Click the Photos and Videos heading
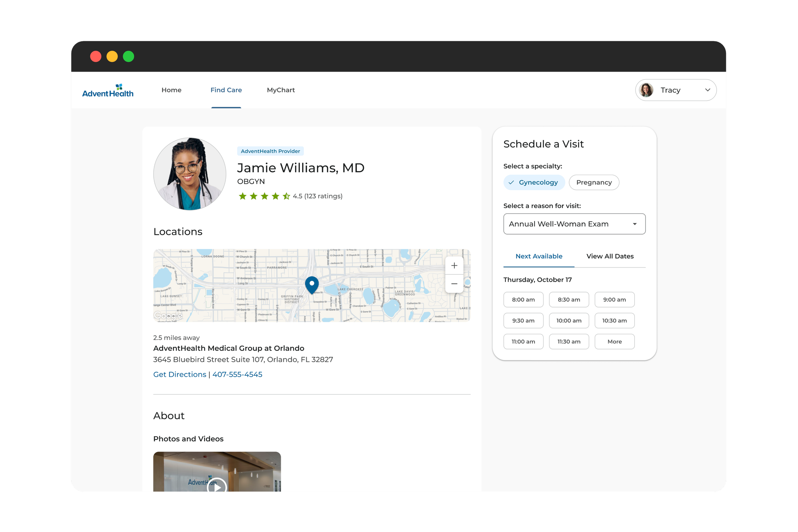The width and height of the screenshot is (798, 532). pyautogui.click(x=188, y=439)
